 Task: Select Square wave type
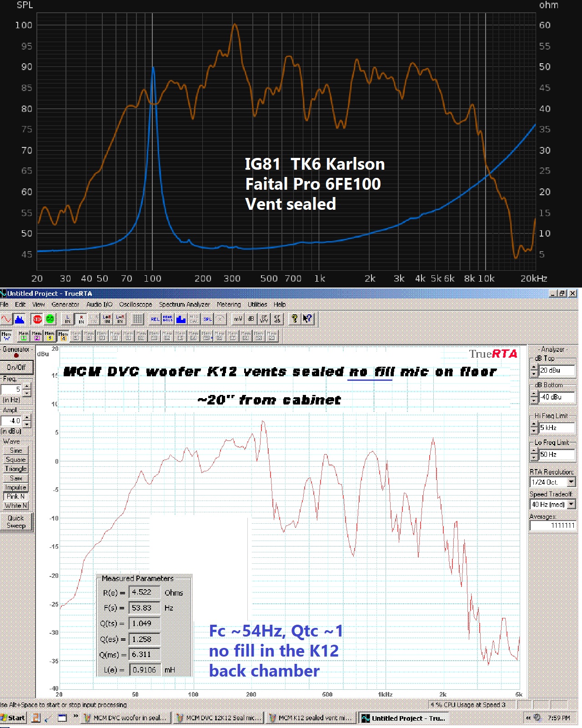16,460
